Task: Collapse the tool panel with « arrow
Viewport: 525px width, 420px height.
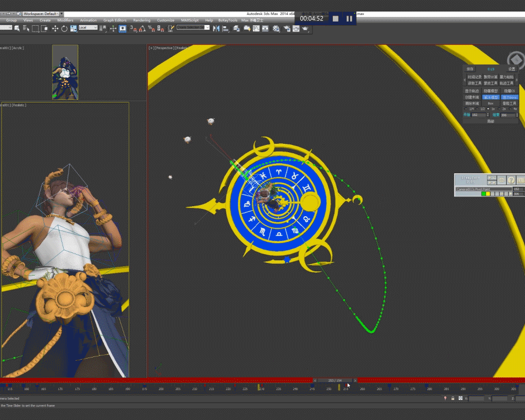Action: click(x=465, y=80)
